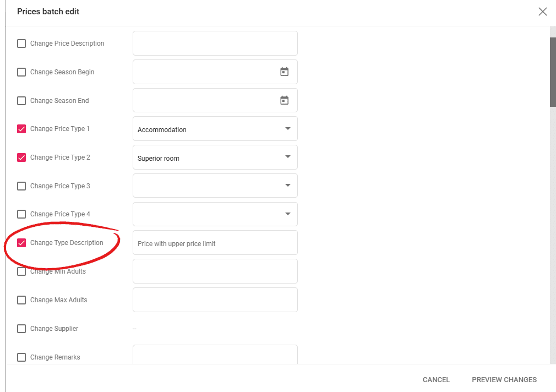Disable the Change Price Type 2 checkbox
Viewport: 556px width, 392px height.
21,157
